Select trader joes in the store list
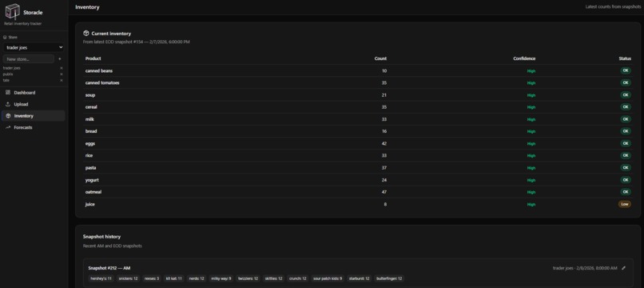This screenshot has height=288, width=644. 11,68
